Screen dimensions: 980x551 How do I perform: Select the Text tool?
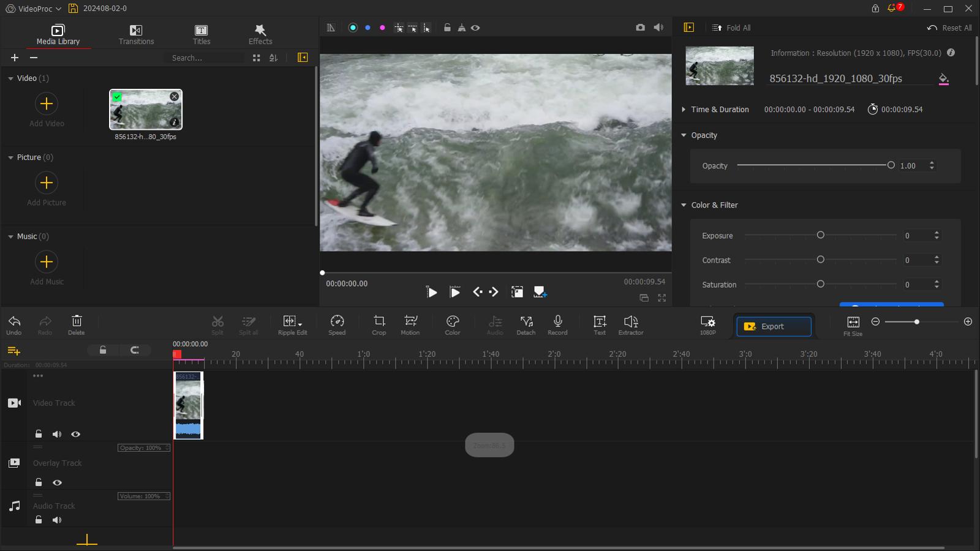[x=599, y=323]
